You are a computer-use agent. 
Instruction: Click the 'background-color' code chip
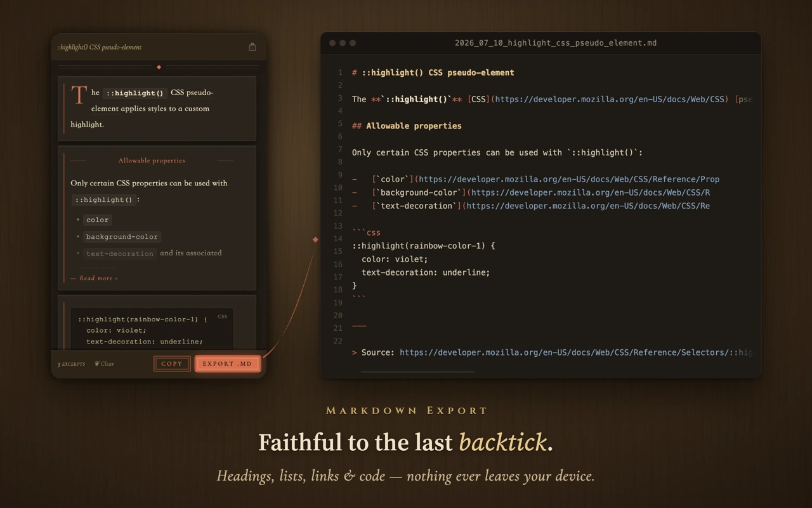pyautogui.click(x=122, y=237)
